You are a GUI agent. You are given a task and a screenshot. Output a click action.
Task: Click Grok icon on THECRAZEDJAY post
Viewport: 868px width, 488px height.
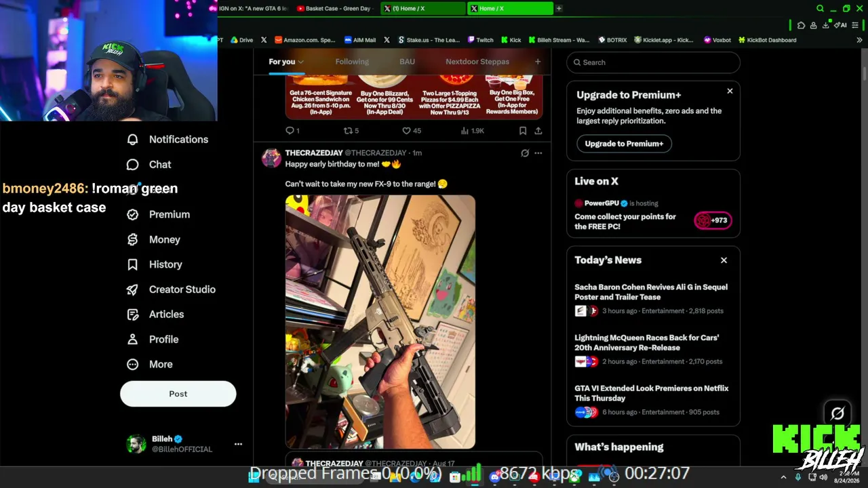[525, 153]
